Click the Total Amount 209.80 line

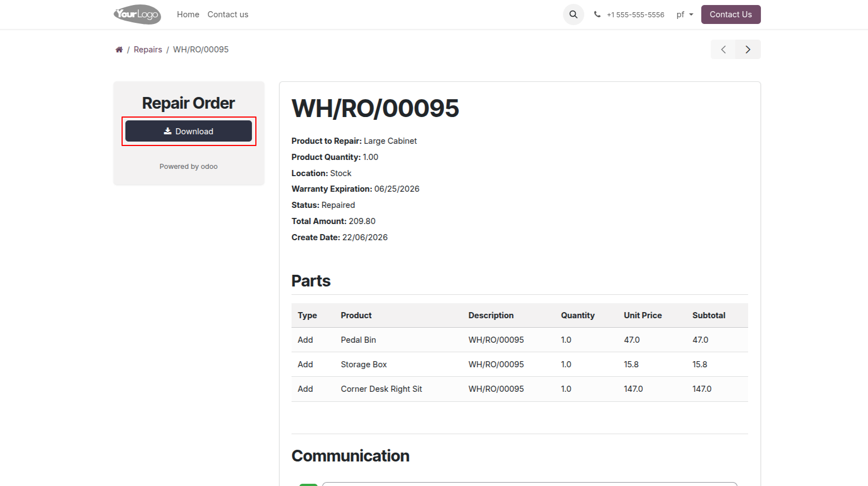[333, 221]
